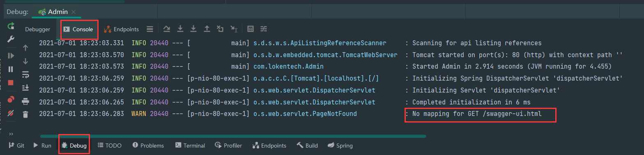Open the Endpoints tab beside Console

[x=121, y=29]
